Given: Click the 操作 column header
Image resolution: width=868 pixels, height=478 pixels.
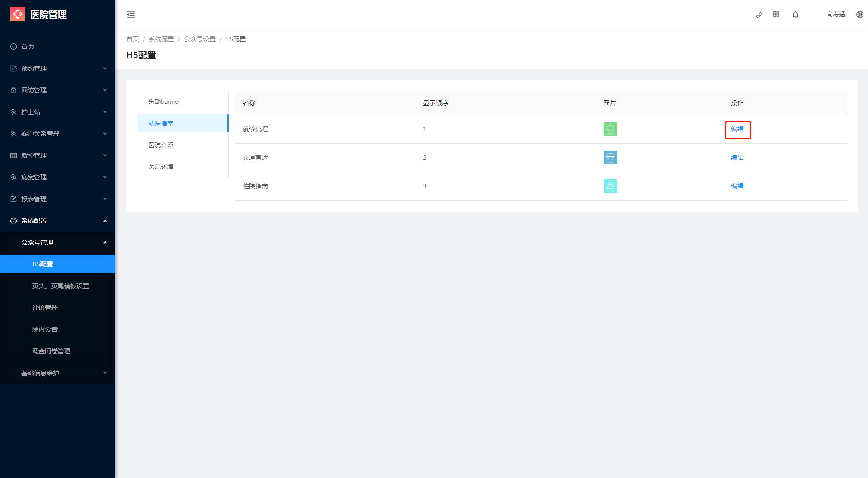Looking at the screenshot, I should [737, 103].
